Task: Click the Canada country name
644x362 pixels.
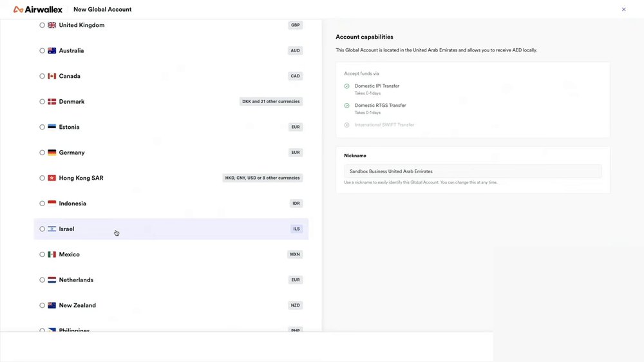Action: 70,76
